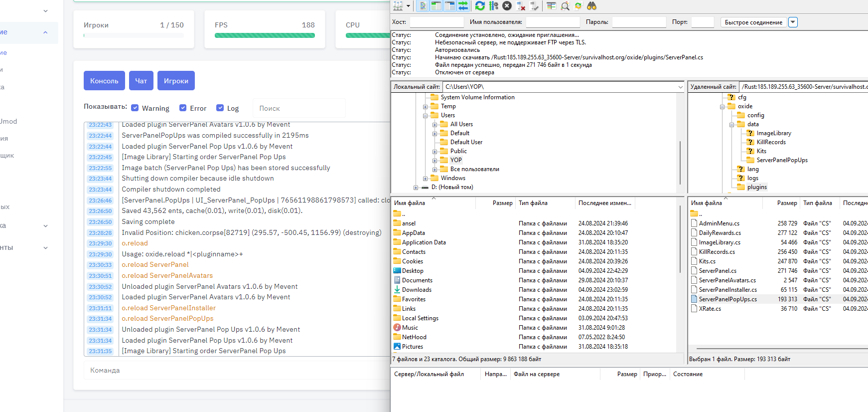Click the Быстрое соединение button
This screenshot has width=868, height=412.
click(x=753, y=22)
